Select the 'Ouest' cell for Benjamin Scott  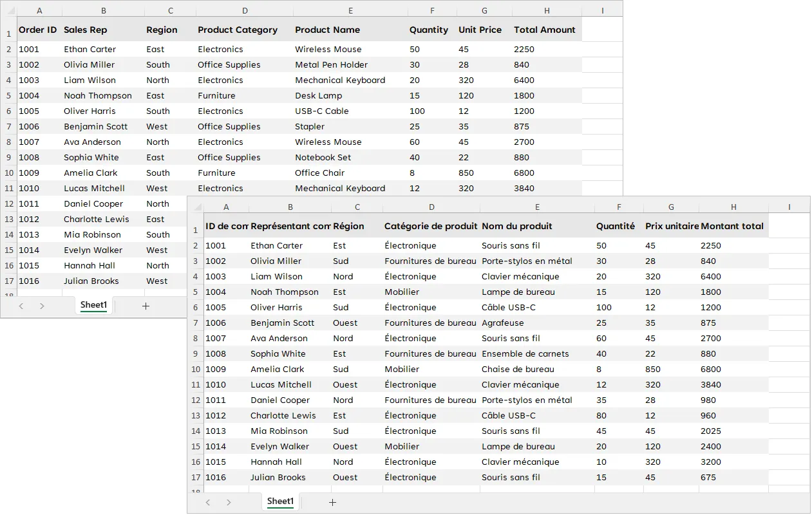pos(357,323)
